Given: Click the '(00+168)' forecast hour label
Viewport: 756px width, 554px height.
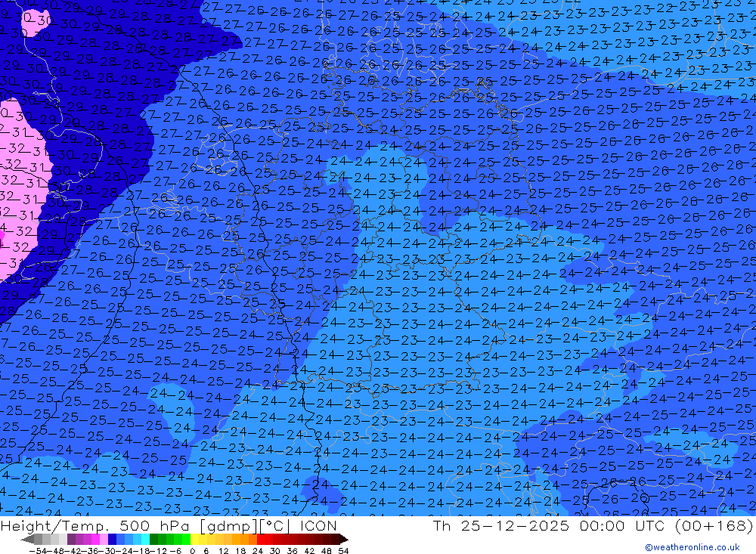Looking at the screenshot, I should (x=714, y=525).
